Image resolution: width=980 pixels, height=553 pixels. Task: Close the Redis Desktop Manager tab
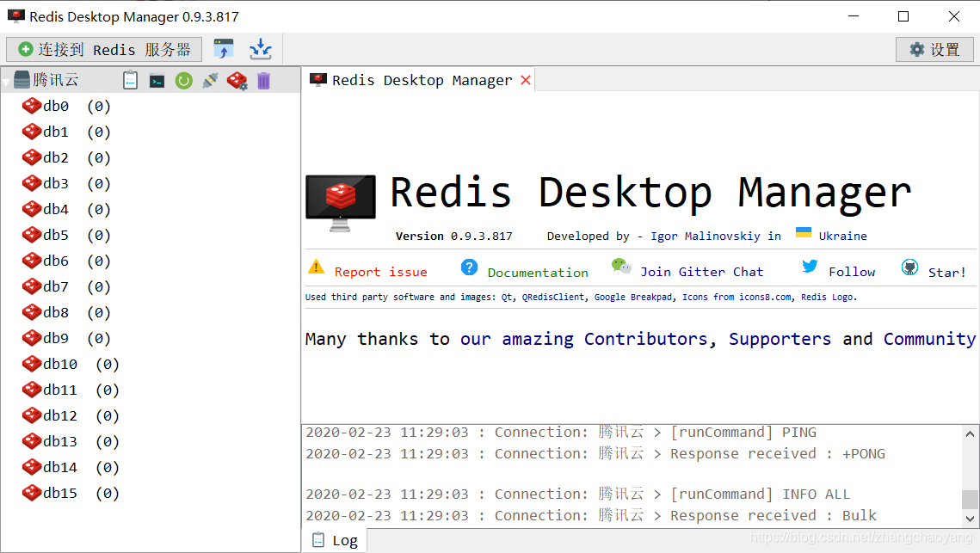526,80
